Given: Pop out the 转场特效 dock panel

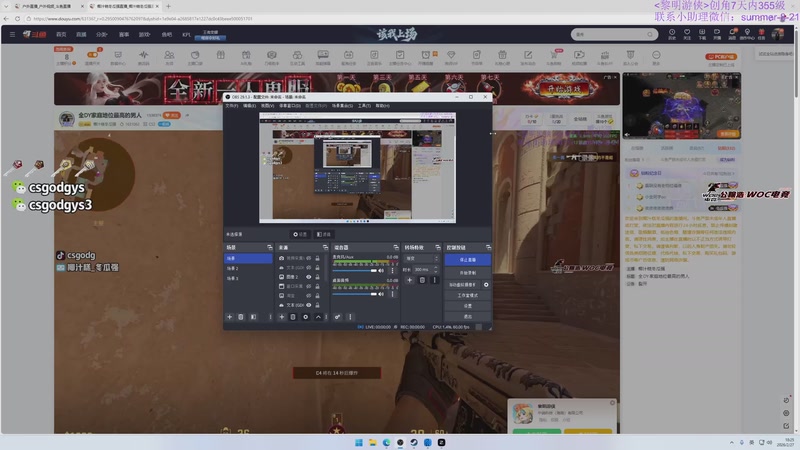Looking at the screenshot, I should [x=438, y=247].
